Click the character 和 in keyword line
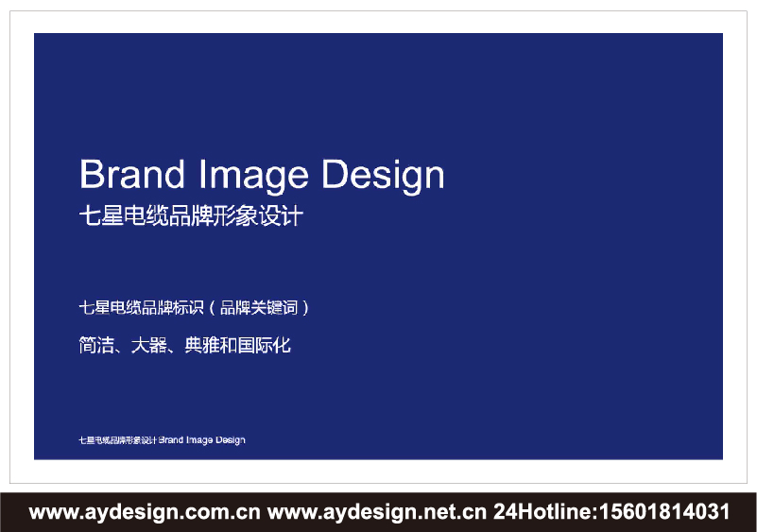The image size is (757, 532). coord(230,346)
